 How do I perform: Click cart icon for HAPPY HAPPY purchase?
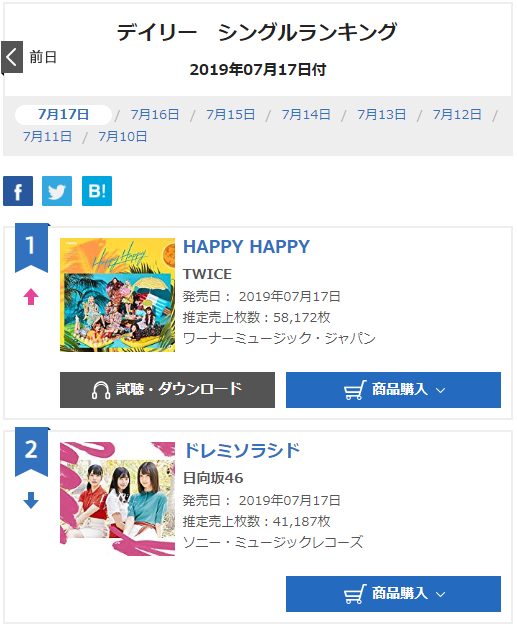[355, 390]
